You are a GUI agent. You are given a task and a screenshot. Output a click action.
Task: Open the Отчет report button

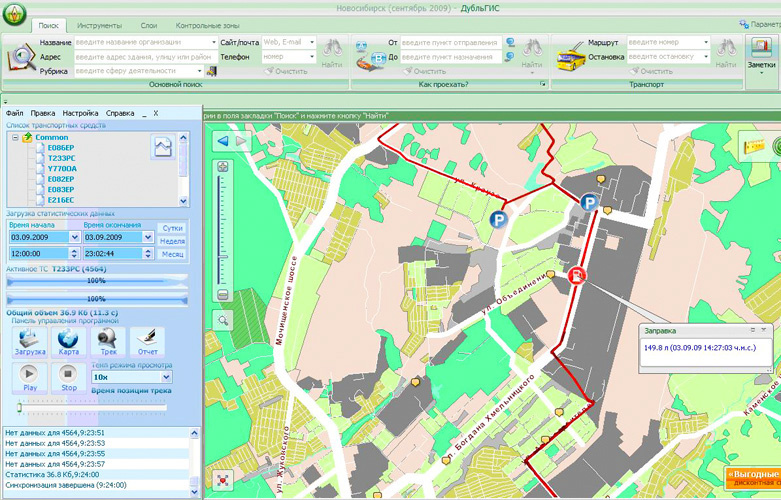point(147,343)
